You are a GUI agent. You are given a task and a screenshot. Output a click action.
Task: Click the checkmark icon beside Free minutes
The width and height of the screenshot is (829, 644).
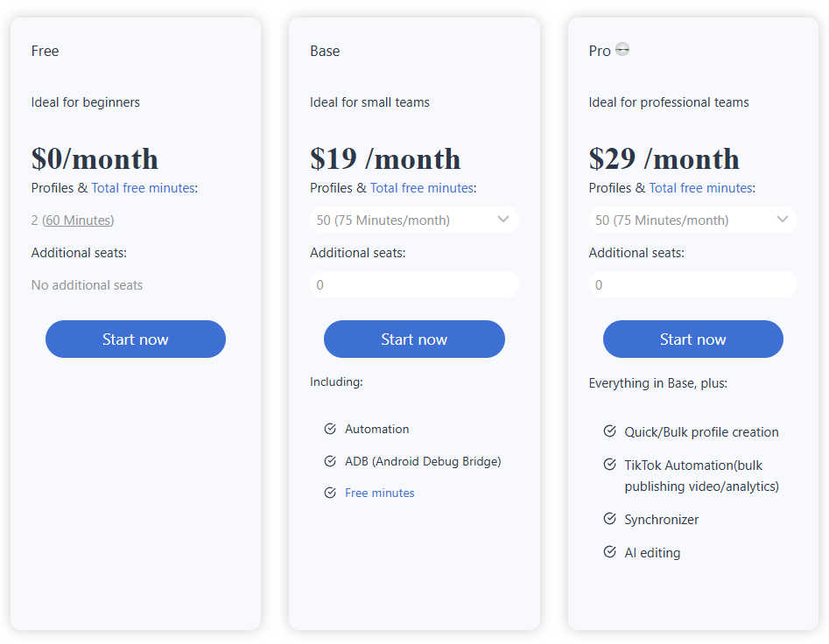coord(330,493)
